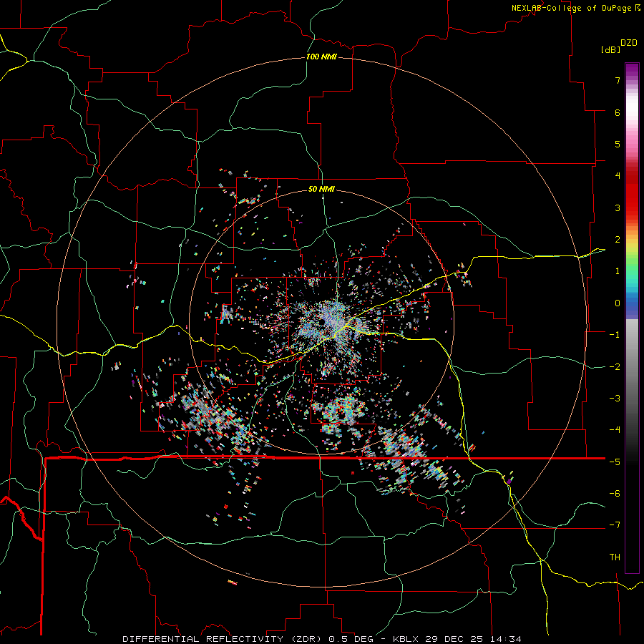Click the [dB] unit label
This screenshot has width=644, height=644.
click(610, 50)
